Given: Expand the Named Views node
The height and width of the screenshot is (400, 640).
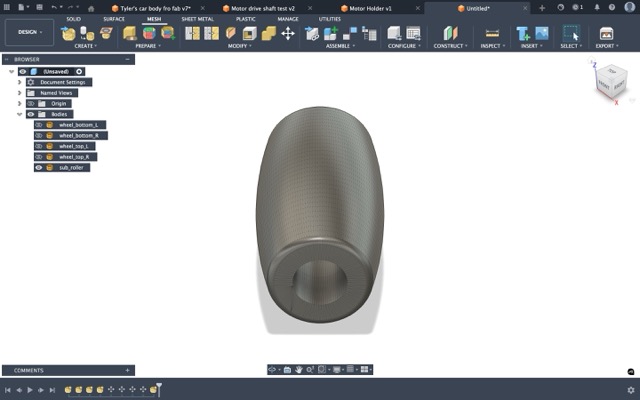Looking at the screenshot, I should [x=19, y=93].
